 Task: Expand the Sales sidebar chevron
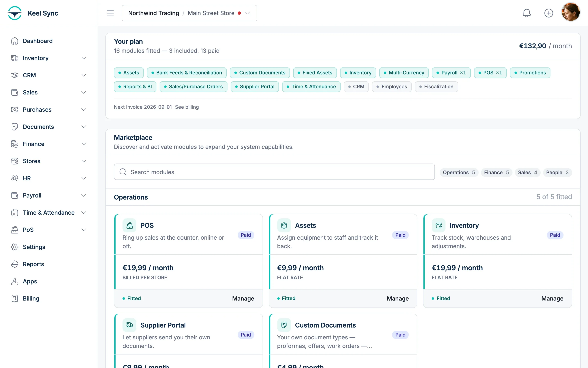click(x=84, y=92)
